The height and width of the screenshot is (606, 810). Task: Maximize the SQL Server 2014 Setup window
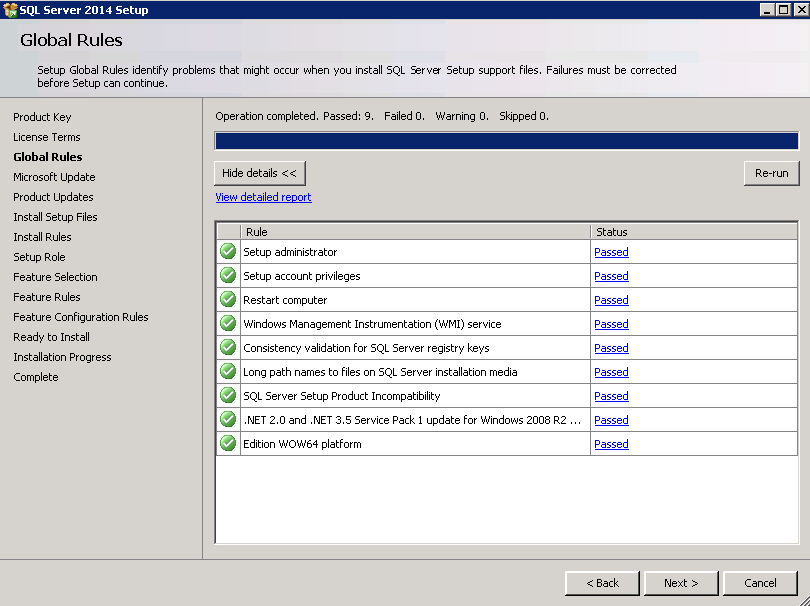(784, 9)
